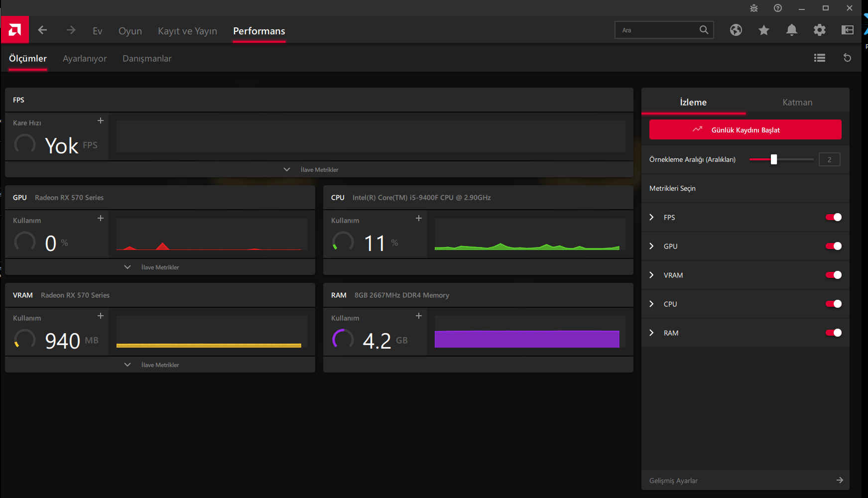Click the Örnekleme Aralığı slider handle
This screenshot has height=498, width=868.
pyautogui.click(x=774, y=159)
